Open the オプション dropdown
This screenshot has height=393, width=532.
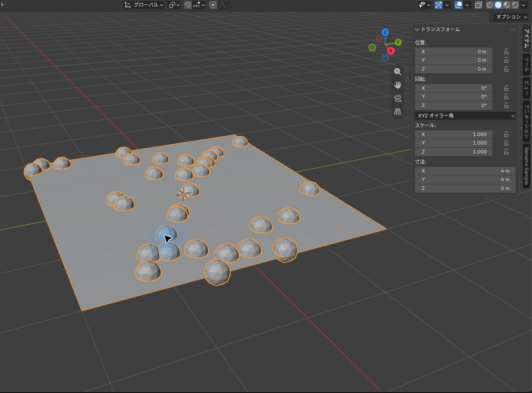click(511, 16)
